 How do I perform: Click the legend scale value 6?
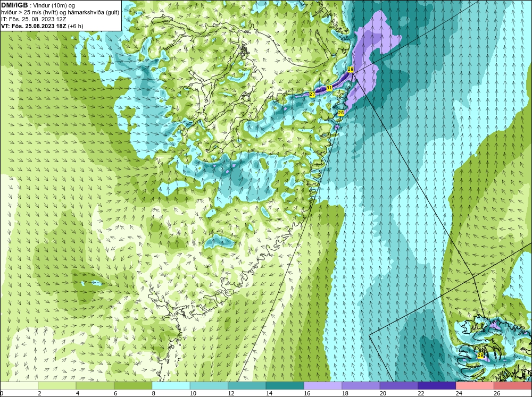click(x=115, y=393)
